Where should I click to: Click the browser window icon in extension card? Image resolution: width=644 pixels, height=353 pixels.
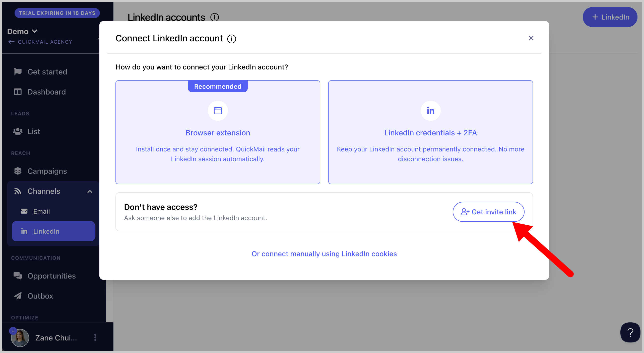(x=218, y=111)
